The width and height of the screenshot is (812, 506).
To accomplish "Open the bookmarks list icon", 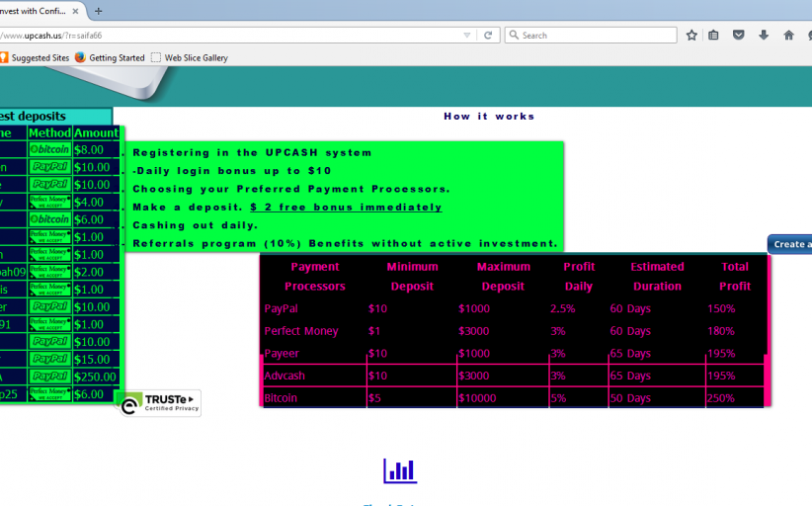I will (x=714, y=35).
